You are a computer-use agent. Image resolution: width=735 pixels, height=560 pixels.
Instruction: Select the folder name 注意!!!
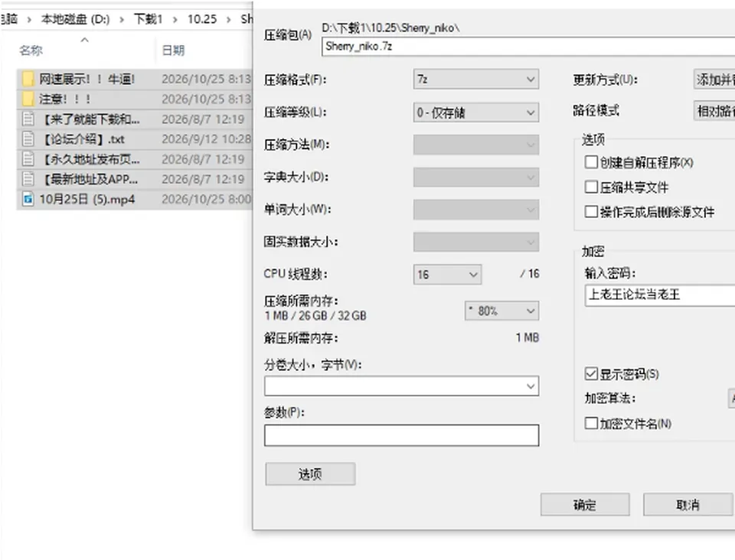pos(64,99)
